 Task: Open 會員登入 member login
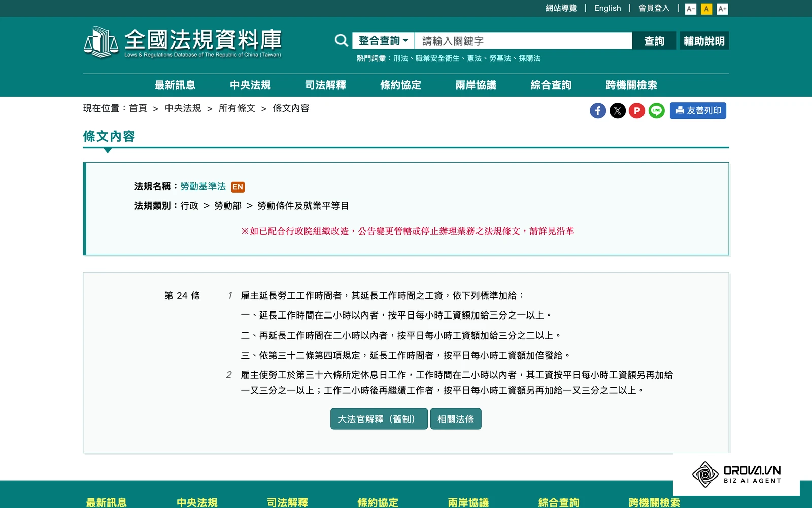point(654,8)
